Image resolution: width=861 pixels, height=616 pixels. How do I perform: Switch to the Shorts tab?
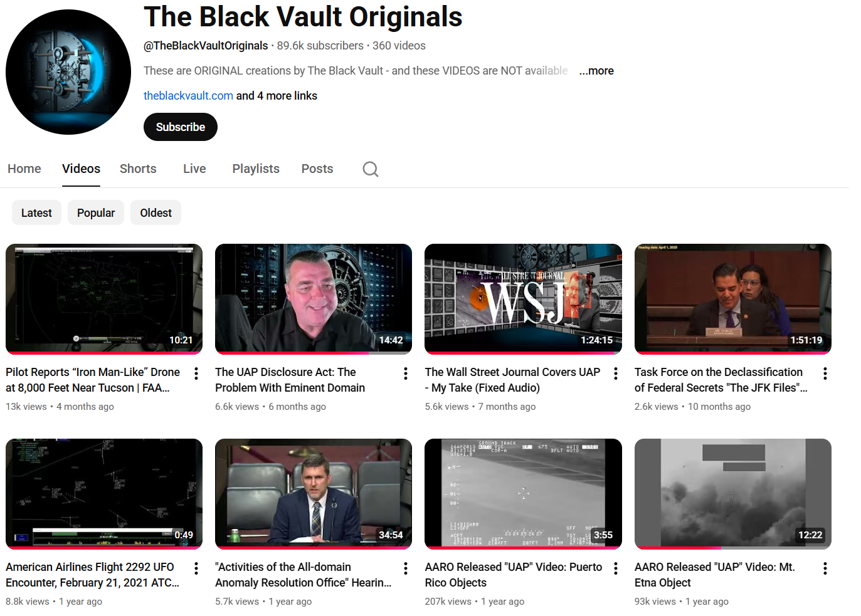point(138,169)
